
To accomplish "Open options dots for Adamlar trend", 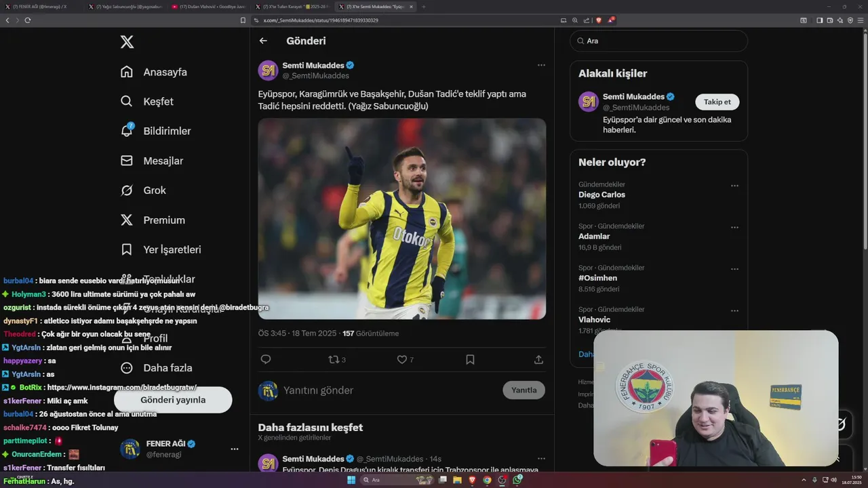I will (x=734, y=228).
